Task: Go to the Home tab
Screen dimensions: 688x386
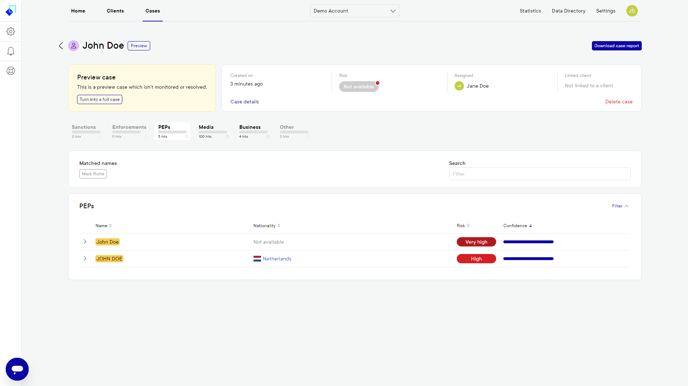Action: [x=78, y=11]
